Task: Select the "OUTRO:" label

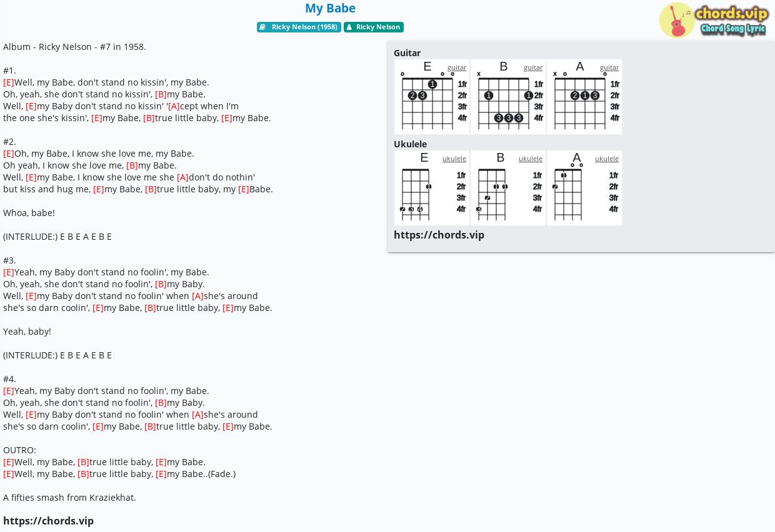Action: (19, 450)
